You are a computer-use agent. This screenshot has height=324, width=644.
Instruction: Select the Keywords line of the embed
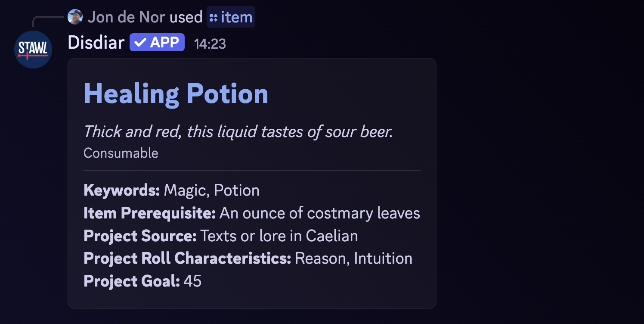[x=171, y=190]
